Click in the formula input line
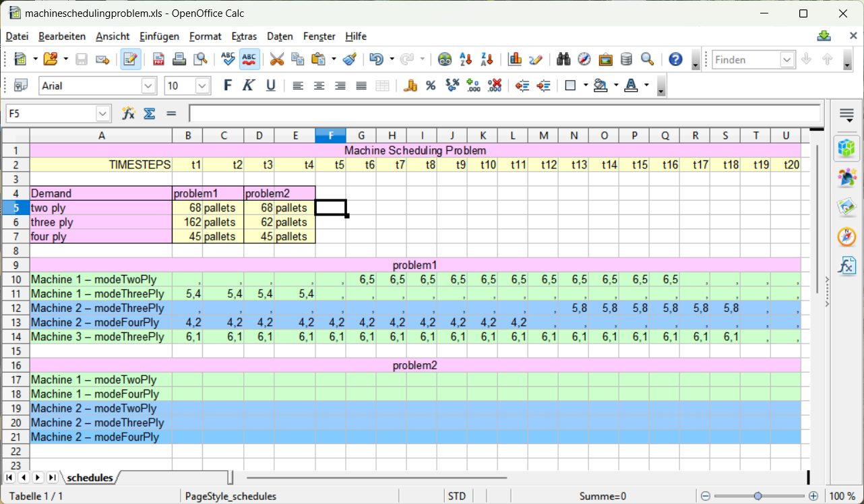The height and width of the screenshot is (504, 864). 505,113
